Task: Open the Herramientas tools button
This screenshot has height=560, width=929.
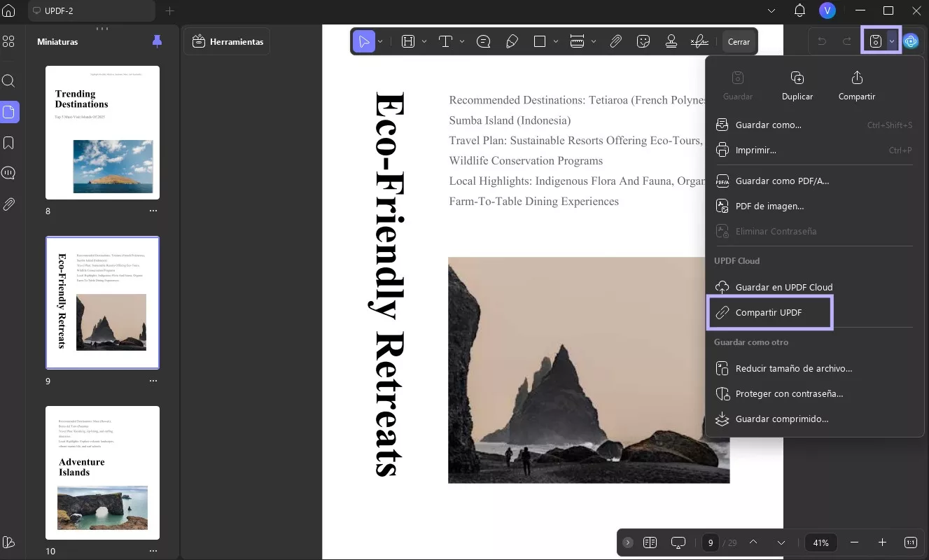Action: pos(227,41)
